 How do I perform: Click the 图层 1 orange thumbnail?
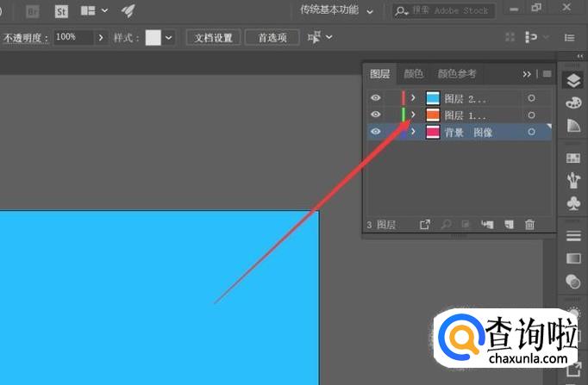pos(433,115)
